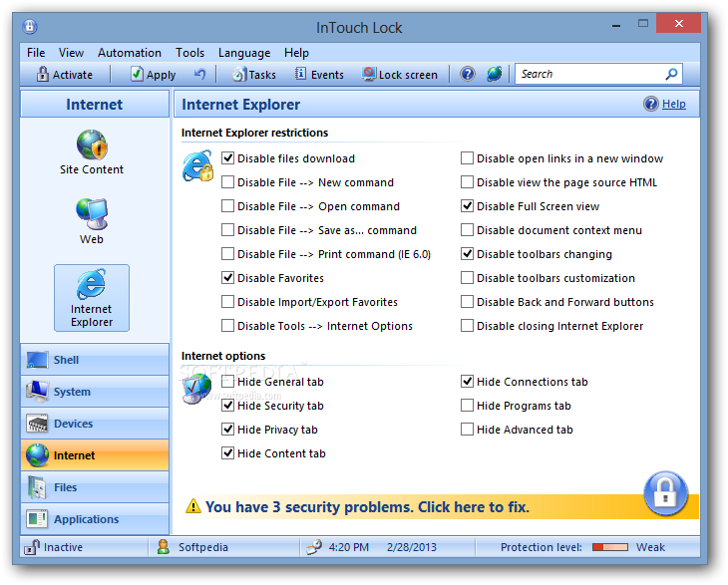This screenshot has height=585, width=728.
Task: Click the blue question mark toolbar icon
Action: (468, 74)
